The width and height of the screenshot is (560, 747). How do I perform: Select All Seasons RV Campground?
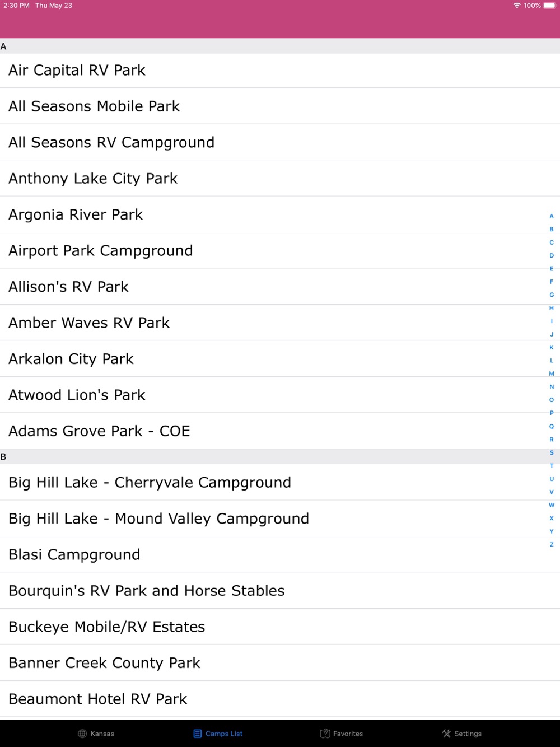(x=280, y=142)
